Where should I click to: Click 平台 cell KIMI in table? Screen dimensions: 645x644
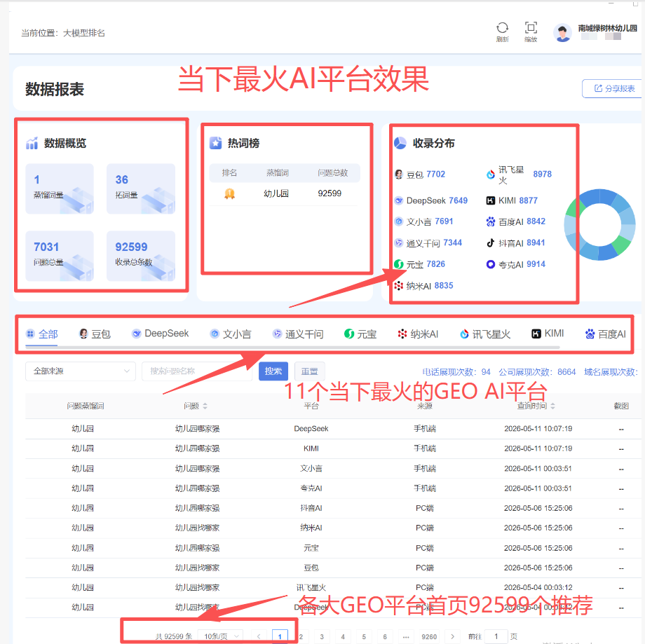[x=311, y=448]
